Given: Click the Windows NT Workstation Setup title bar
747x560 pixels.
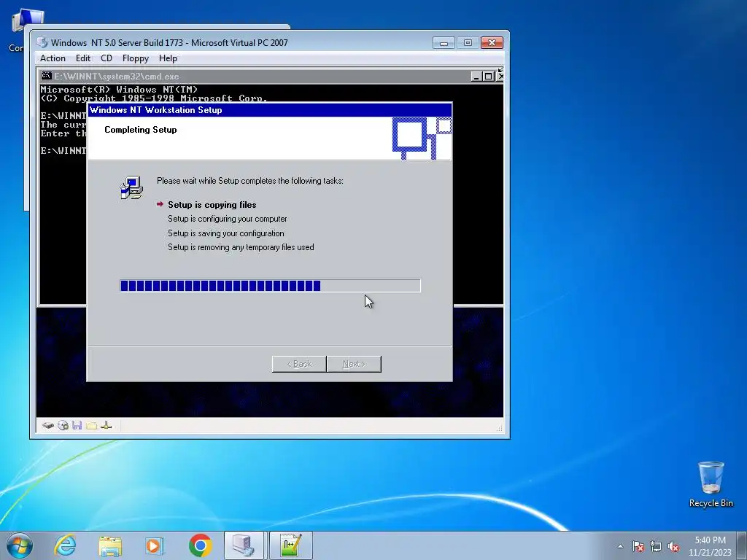Looking at the screenshot, I should [270, 110].
